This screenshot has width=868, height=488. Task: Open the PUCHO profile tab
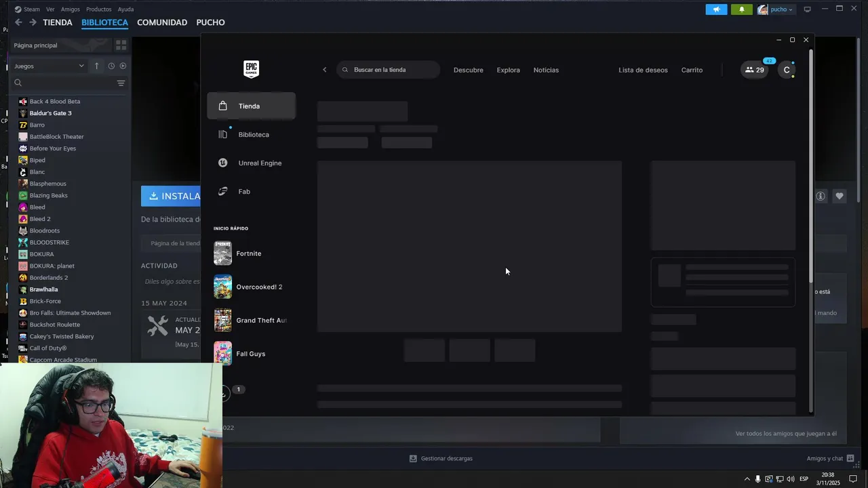coord(210,22)
